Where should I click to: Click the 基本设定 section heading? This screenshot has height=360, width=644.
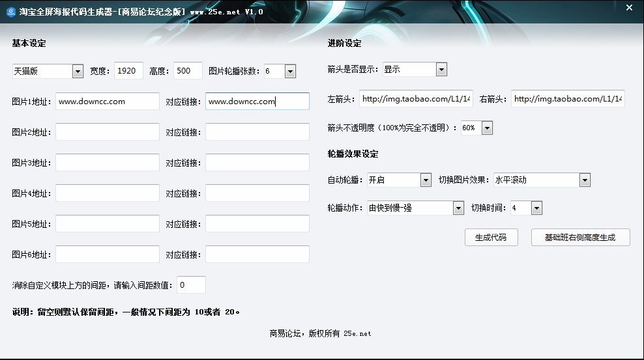(29, 44)
